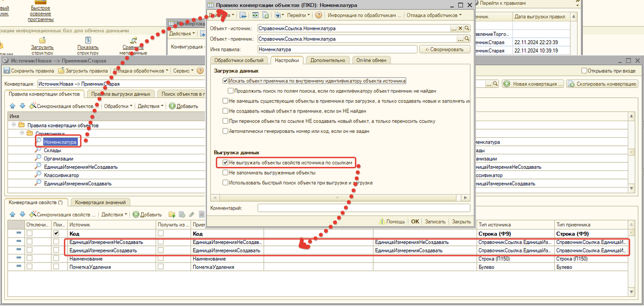
Task: Switch to On-line обмен tab
Action: (371, 61)
